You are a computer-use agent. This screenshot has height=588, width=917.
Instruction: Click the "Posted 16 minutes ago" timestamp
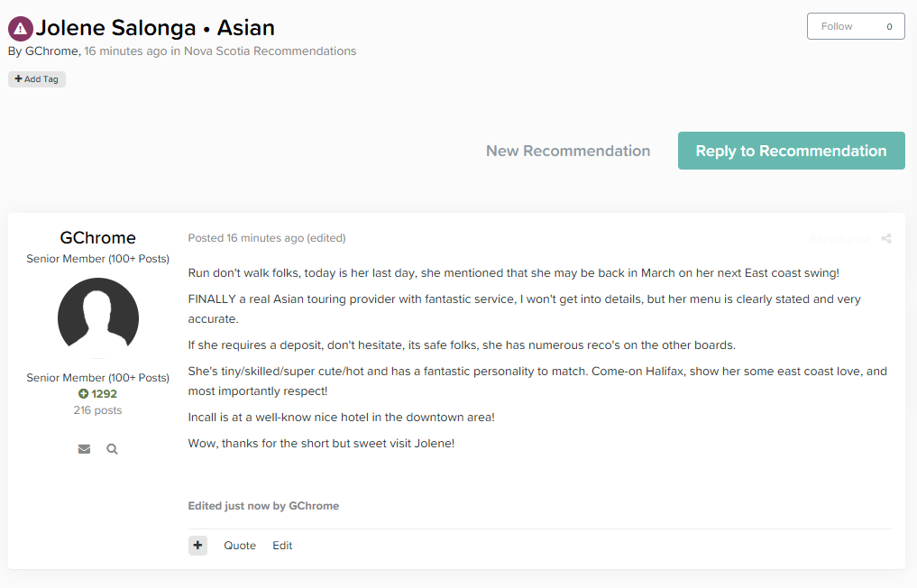tap(245, 238)
